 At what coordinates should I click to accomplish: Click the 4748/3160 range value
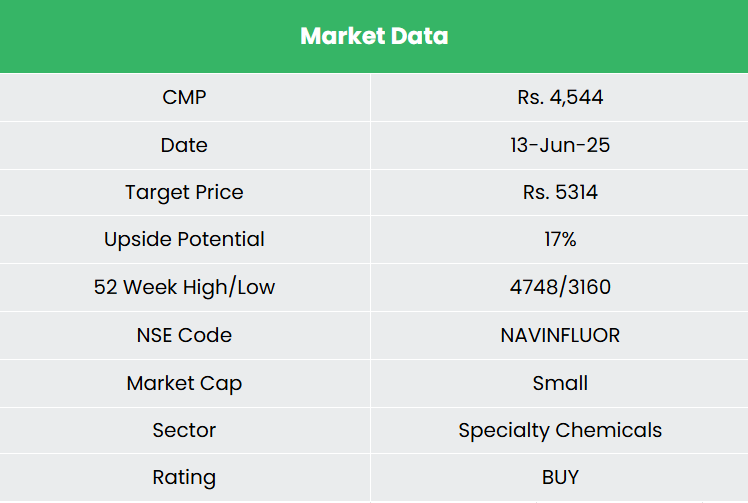[560, 288]
